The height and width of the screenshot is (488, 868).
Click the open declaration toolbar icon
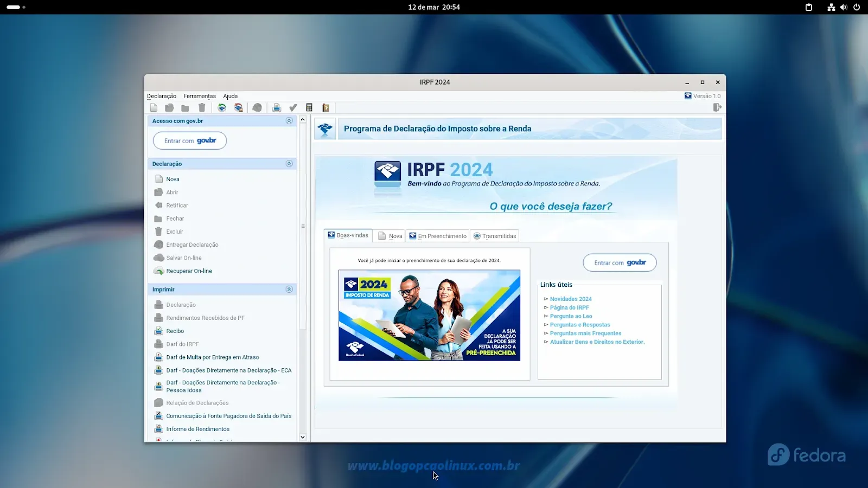click(169, 108)
